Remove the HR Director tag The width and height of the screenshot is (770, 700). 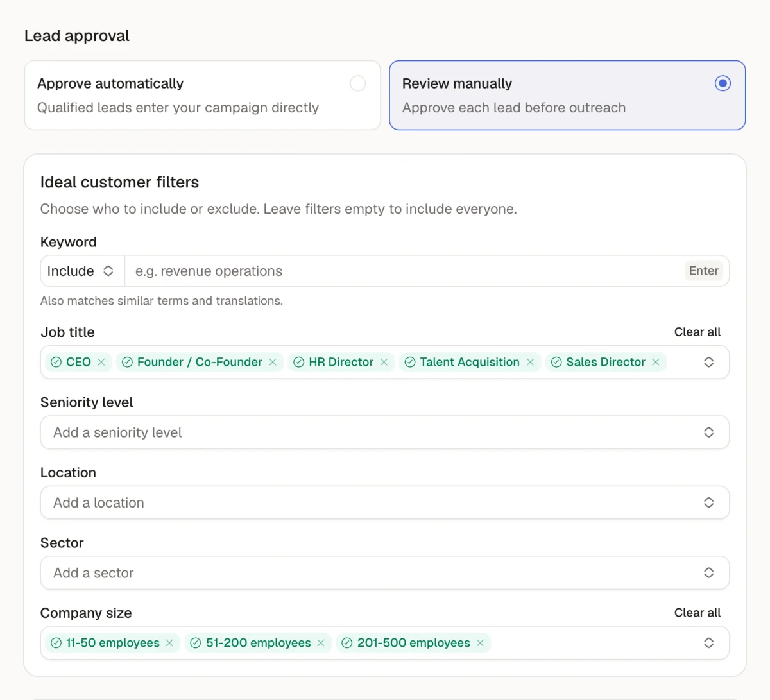click(x=384, y=362)
